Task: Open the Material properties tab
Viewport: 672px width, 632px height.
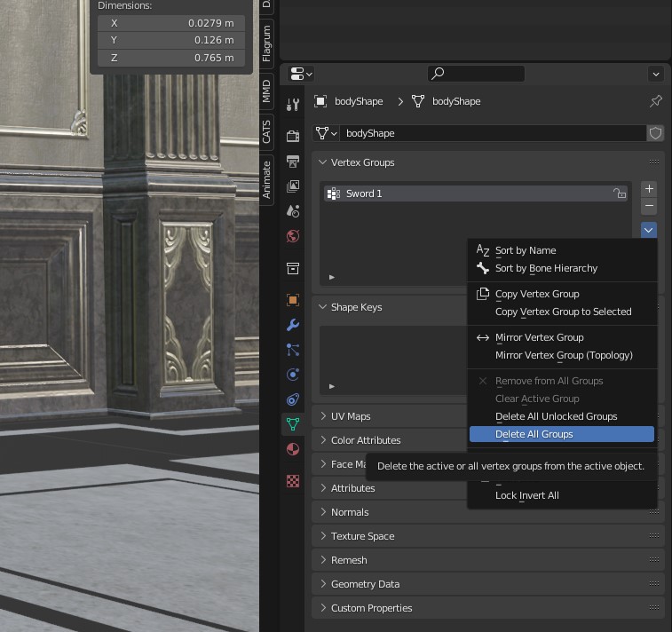Action: [293, 449]
